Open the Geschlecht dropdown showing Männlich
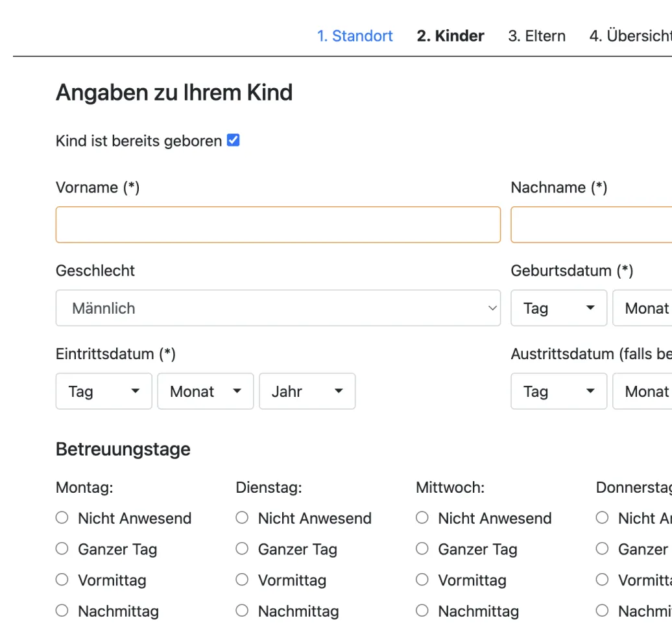Screen dimensions: 672x638 278,308
